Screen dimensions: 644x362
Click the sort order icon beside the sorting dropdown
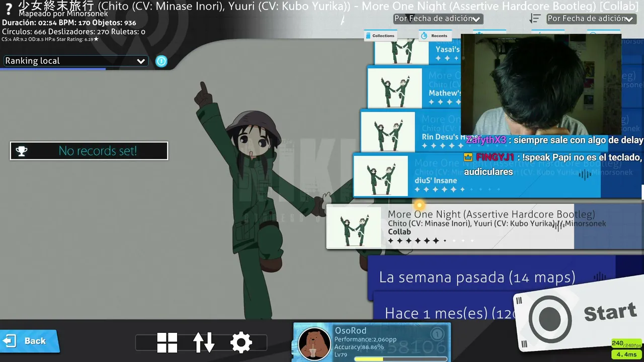coord(535,19)
